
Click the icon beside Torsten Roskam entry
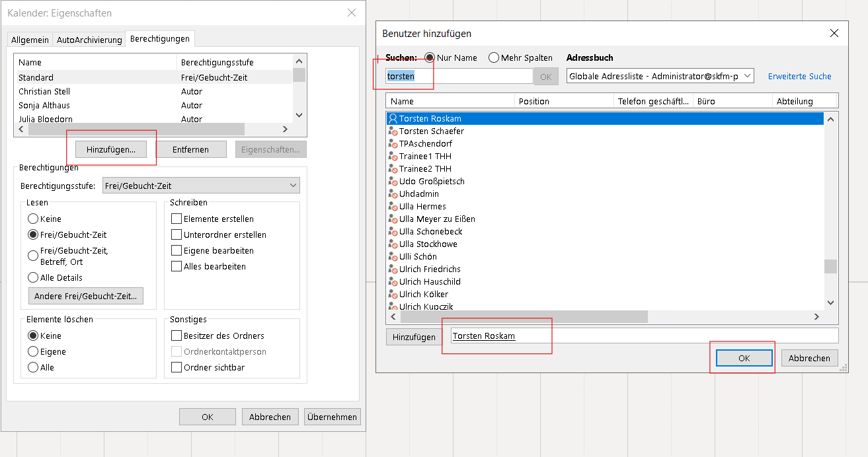point(393,119)
